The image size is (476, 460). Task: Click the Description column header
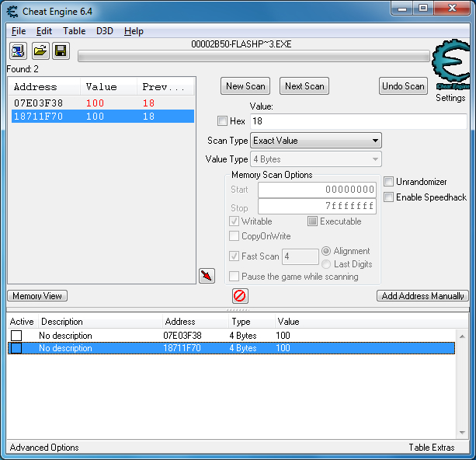coord(100,322)
